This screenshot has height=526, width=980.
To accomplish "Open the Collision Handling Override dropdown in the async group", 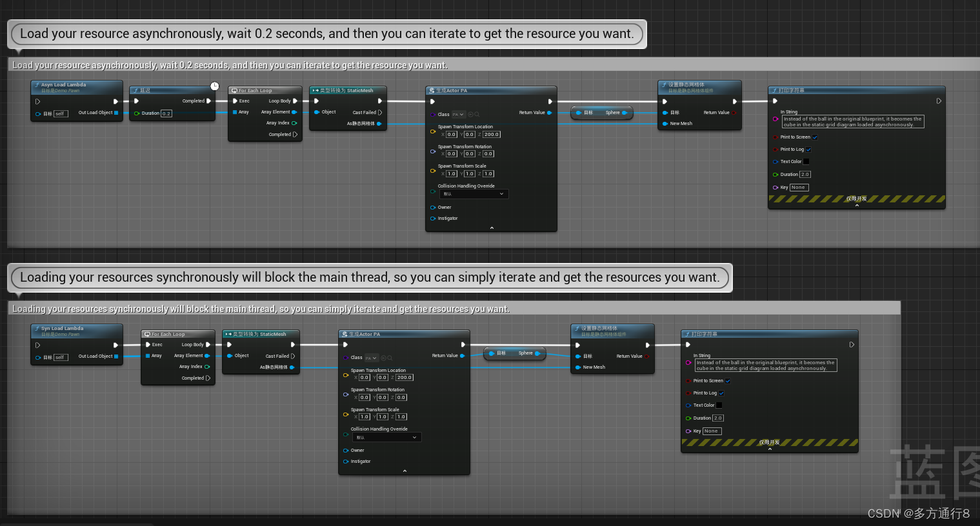I will (x=474, y=194).
